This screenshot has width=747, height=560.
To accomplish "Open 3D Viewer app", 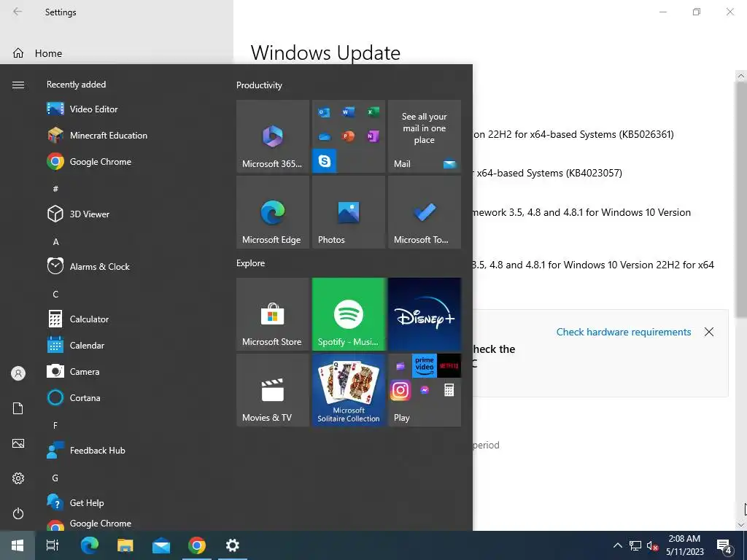I will pyautogui.click(x=78, y=214).
